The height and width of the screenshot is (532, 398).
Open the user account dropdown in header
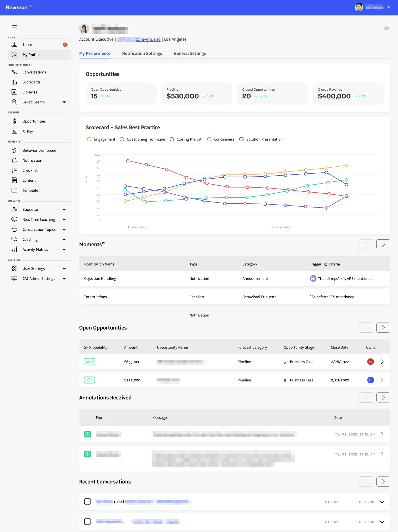point(389,7)
